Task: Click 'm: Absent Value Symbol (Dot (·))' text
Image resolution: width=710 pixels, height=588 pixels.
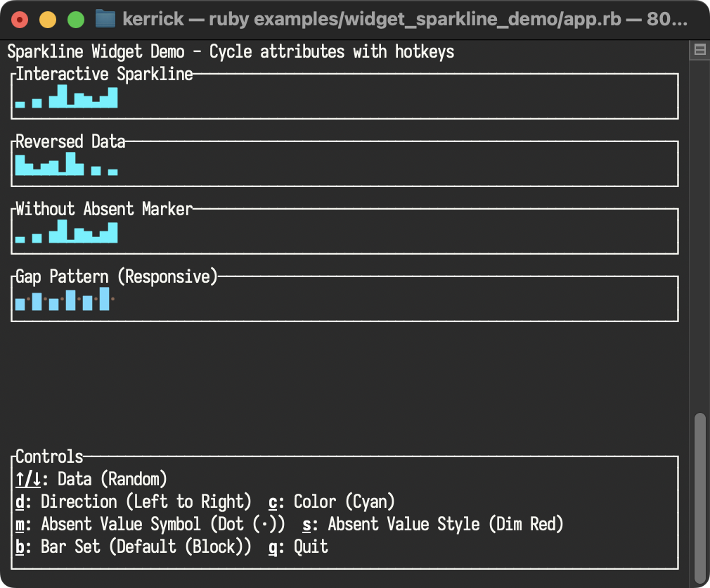Action: click(150, 524)
